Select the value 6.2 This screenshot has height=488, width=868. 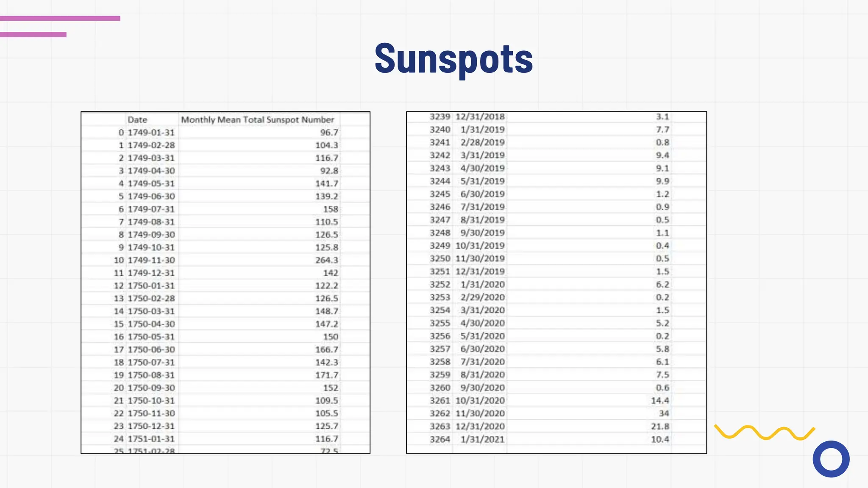(662, 284)
